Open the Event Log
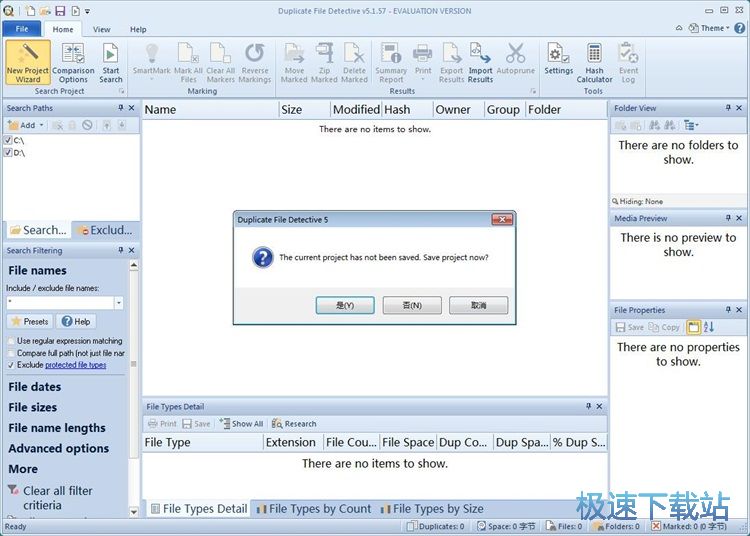The image size is (750, 536). pyautogui.click(x=628, y=63)
